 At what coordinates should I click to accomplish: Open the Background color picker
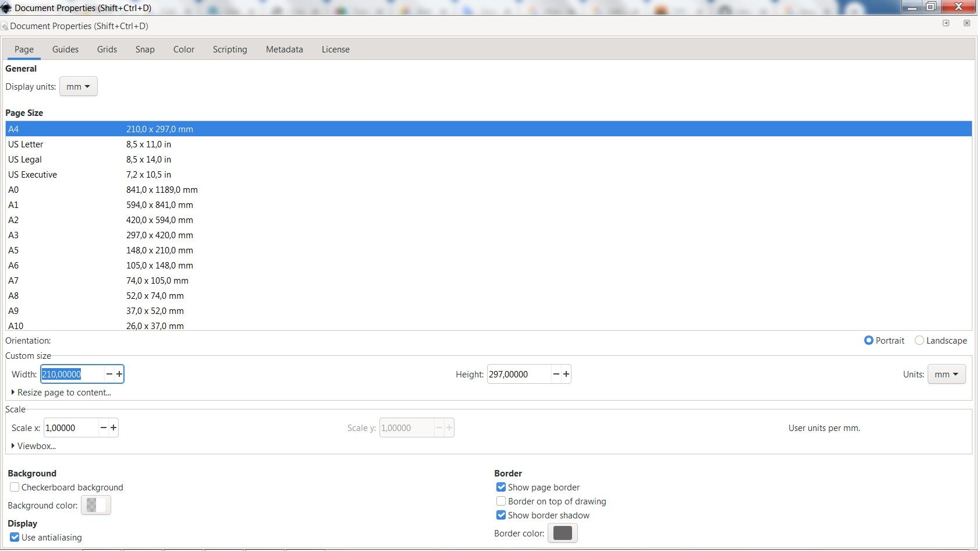point(96,505)
